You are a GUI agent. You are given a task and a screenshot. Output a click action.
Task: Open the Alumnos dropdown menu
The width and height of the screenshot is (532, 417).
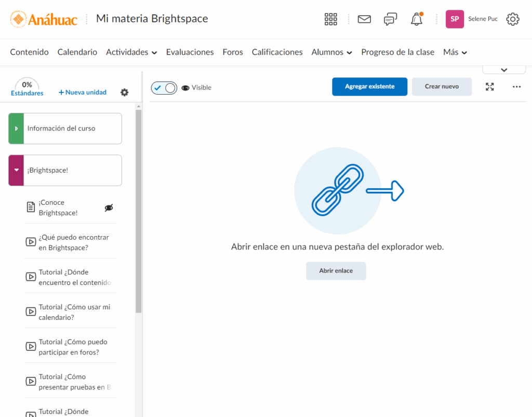[x=331, y=52]
